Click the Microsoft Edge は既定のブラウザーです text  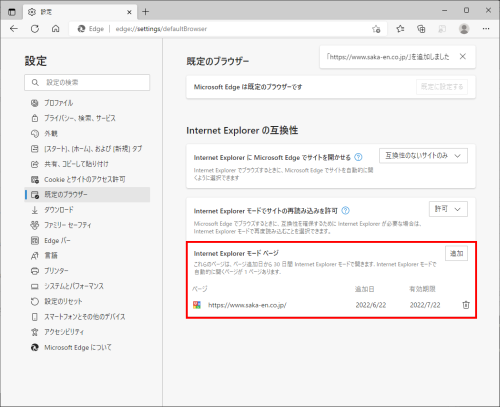pyautogui.click(x=248, y=87)
